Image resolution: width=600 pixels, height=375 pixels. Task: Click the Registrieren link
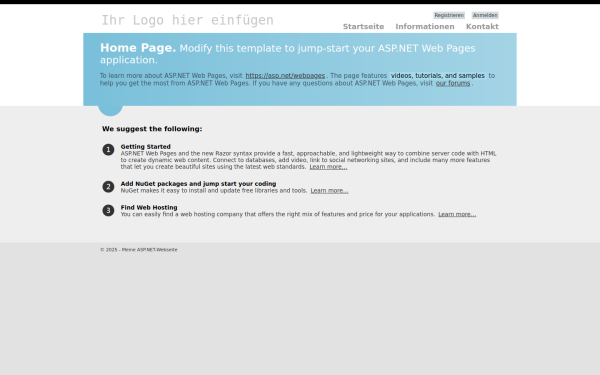[449, 15]
